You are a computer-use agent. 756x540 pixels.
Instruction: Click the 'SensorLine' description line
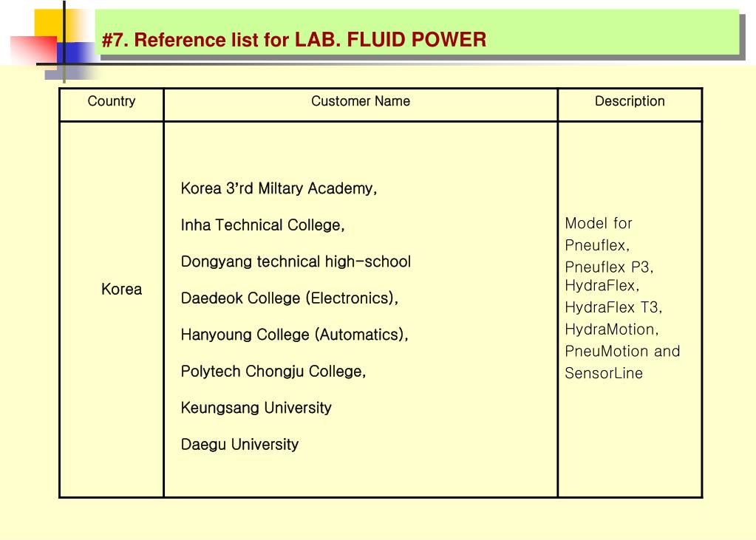[x=604, y=374]
